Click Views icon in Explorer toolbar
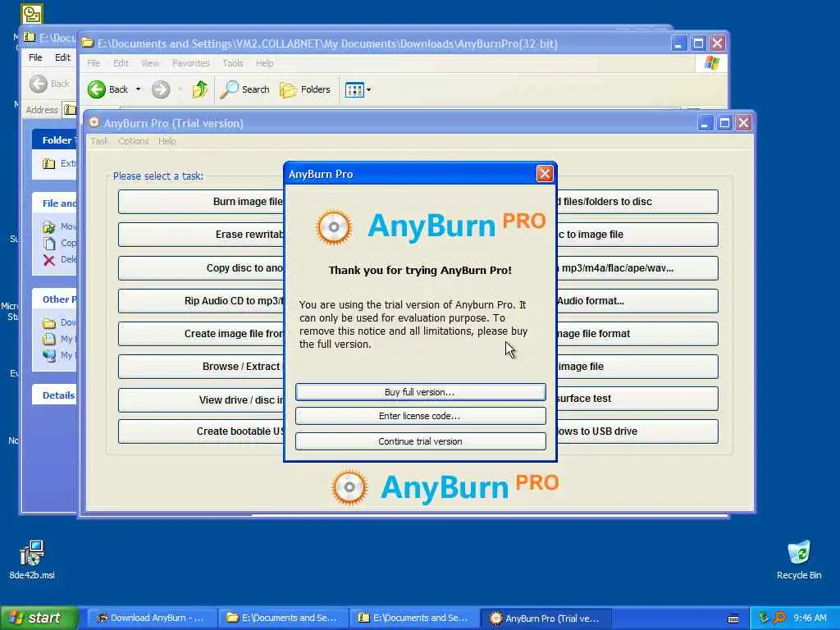The image size is (840, 630). [354, 90]
